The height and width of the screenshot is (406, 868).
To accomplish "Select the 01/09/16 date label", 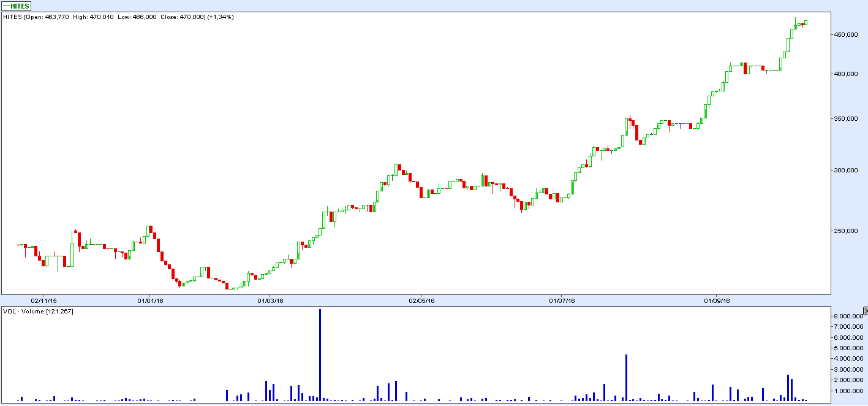I will [715, 301].
